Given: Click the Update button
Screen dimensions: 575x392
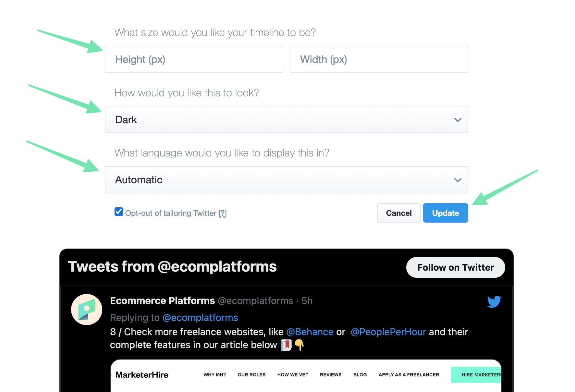Looking at the screenshot, I should [445, 213].
